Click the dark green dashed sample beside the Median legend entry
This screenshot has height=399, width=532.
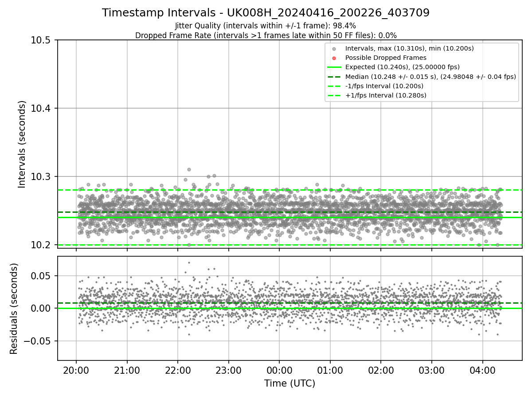point(334,77)
